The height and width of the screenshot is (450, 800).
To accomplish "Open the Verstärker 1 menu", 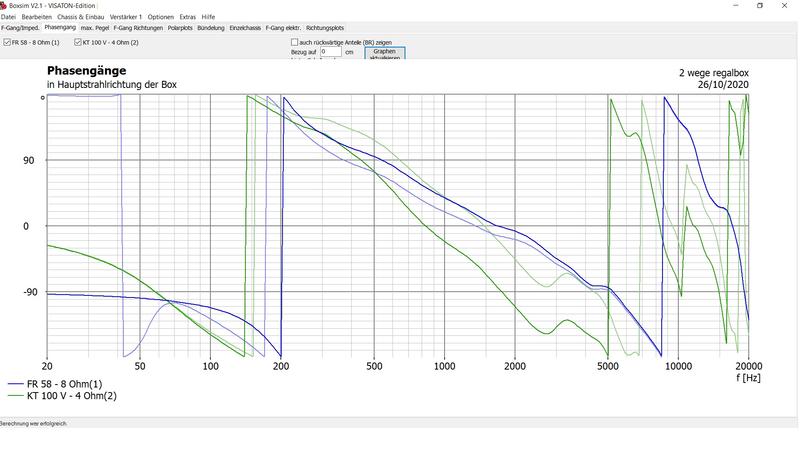I will pyautogui.click(x=126, y=17).
